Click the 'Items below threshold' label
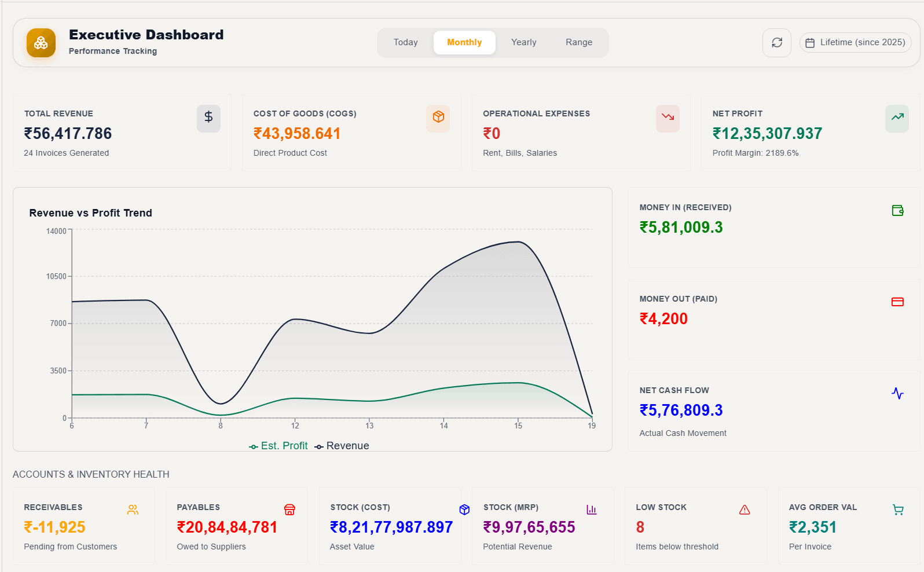Screen dimensions: 924x572 point(677,547)
